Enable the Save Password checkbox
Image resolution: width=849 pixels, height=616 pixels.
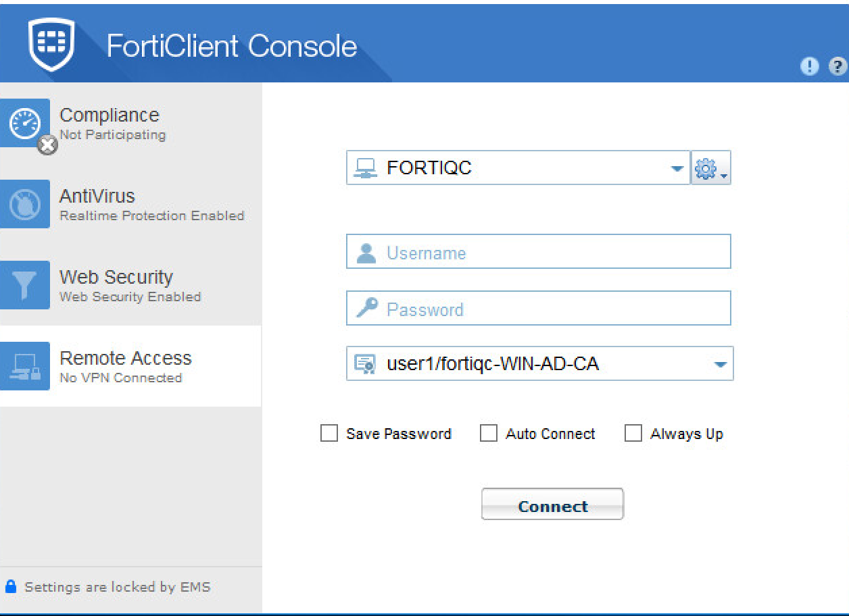tap(329, 434)
